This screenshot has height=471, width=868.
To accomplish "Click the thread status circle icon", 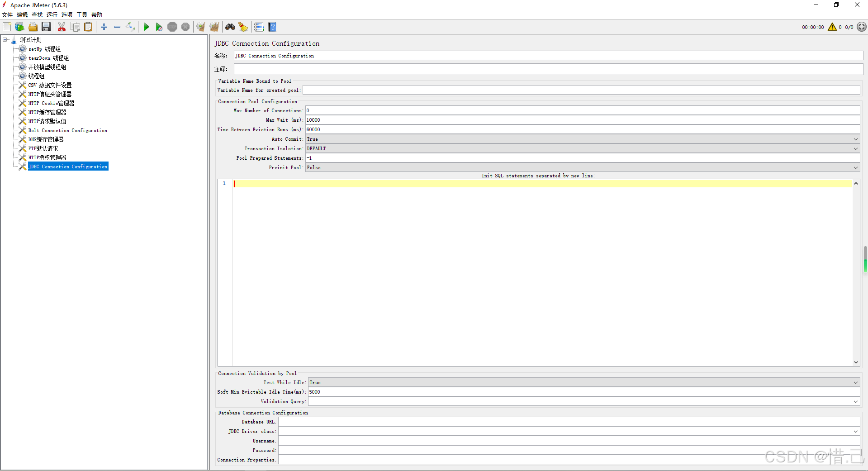I will 862,27.
